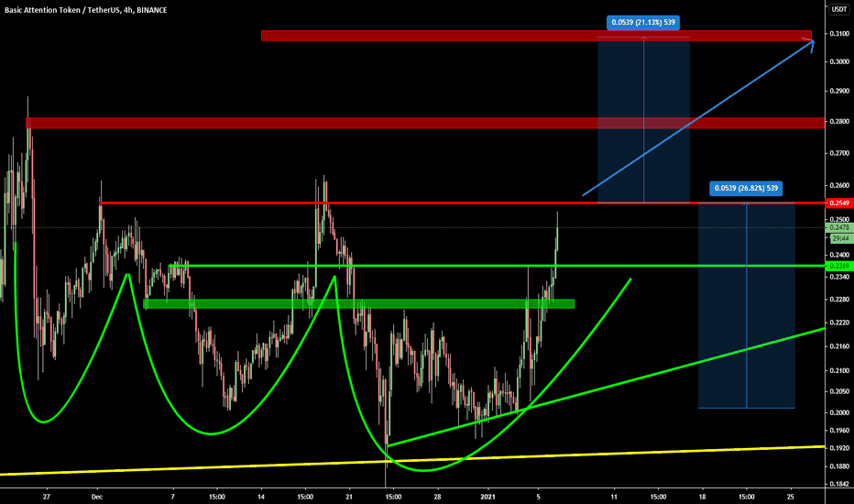Click the 28 date label on the time axis
854x504 pixels.
[x=437, y=497]
